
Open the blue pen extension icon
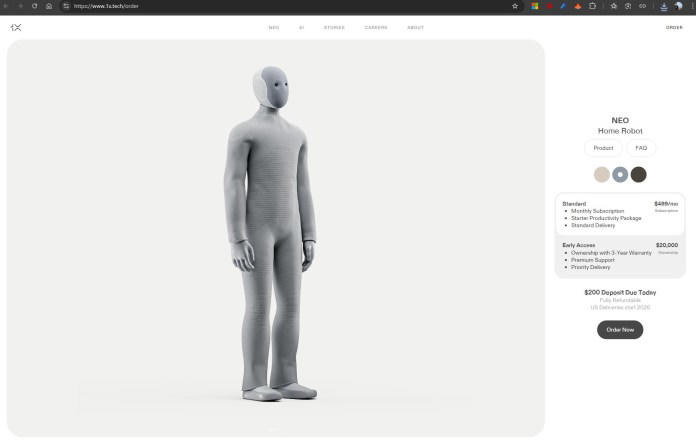coord(563,6)
